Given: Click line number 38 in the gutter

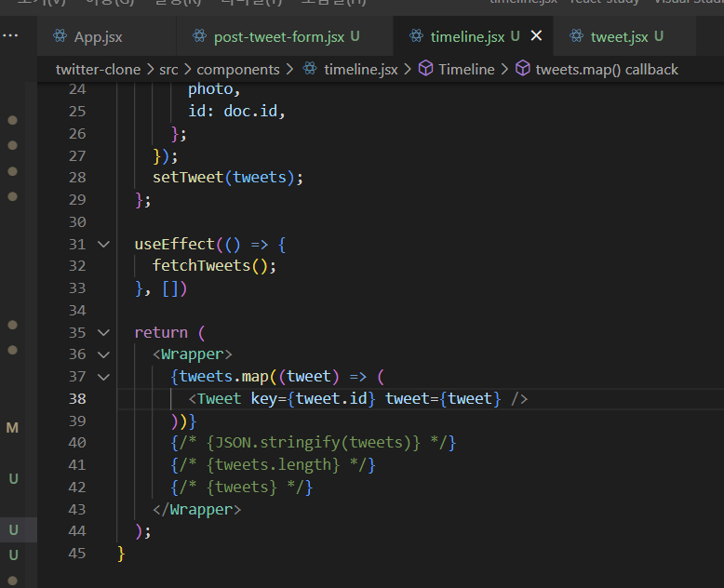Looking at the screenshot, I should [77, 399].
